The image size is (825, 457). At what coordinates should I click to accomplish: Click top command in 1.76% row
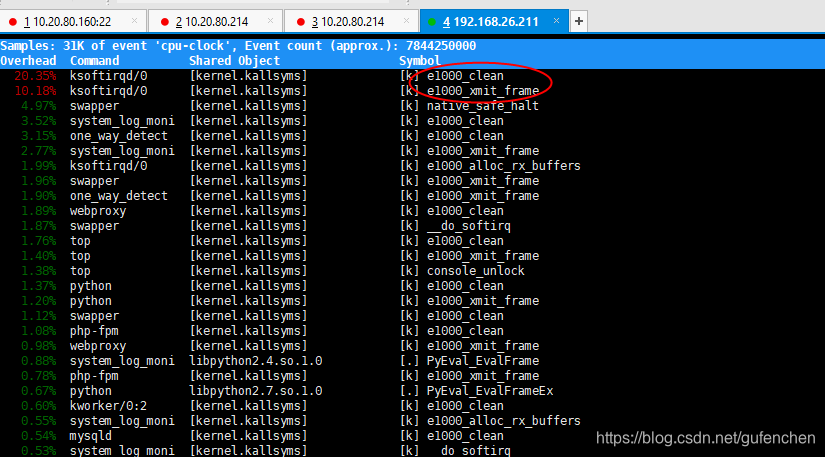coord(81,241)
